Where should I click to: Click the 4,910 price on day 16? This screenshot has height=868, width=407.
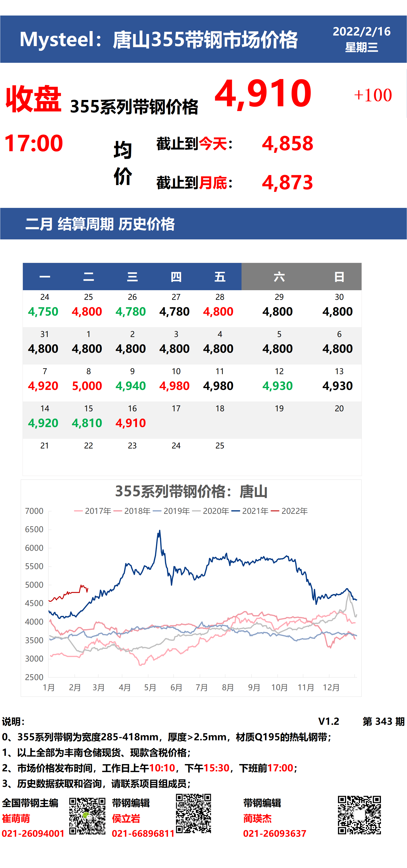point(131,423)
